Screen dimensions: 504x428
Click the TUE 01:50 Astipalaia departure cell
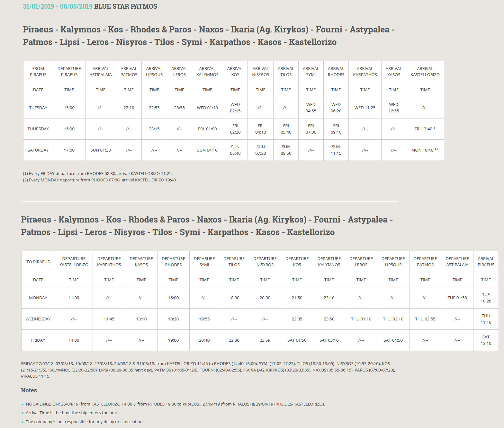[x=457, y=298]
